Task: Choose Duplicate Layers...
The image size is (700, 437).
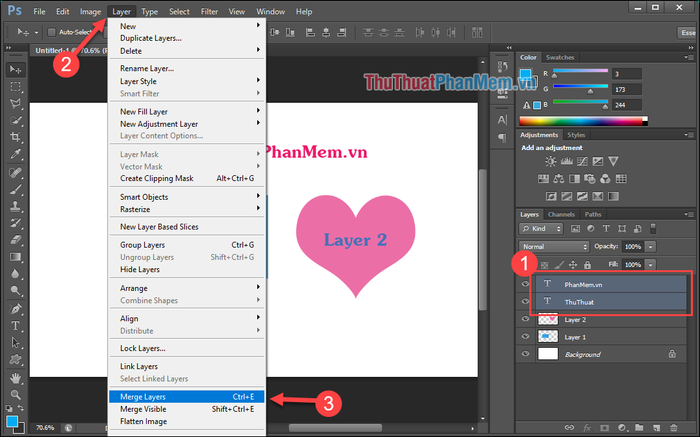Action: [x=187, y=38]
